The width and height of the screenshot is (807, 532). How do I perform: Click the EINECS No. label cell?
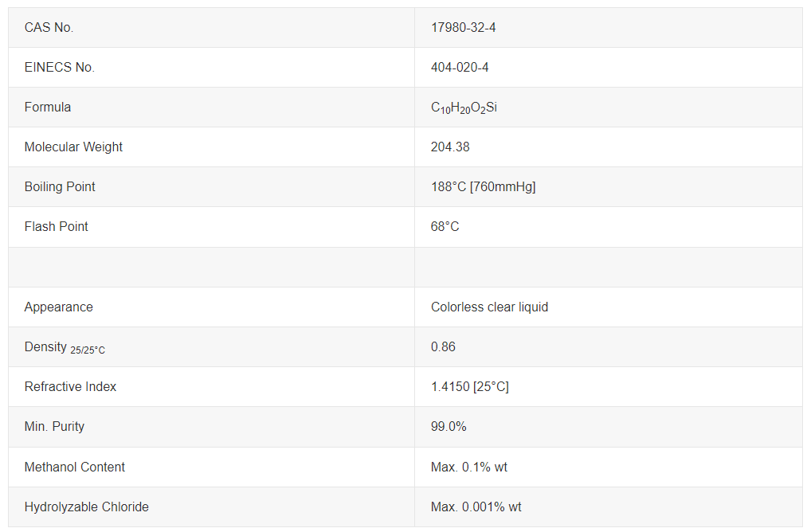click(212, 68)
